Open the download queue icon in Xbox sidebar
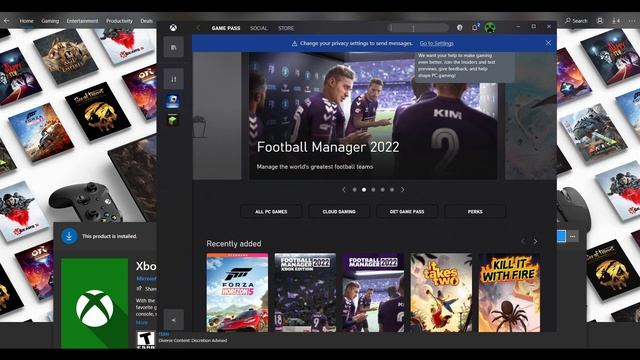 tap(173, 79)
